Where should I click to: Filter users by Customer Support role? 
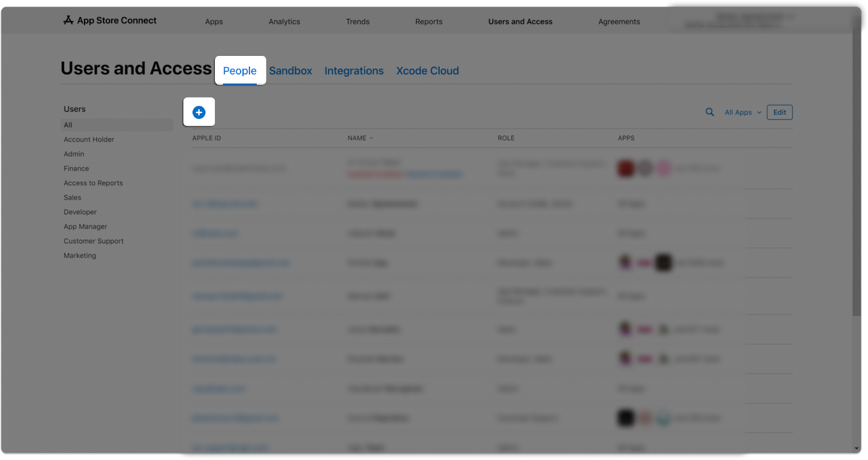point(94,241)
